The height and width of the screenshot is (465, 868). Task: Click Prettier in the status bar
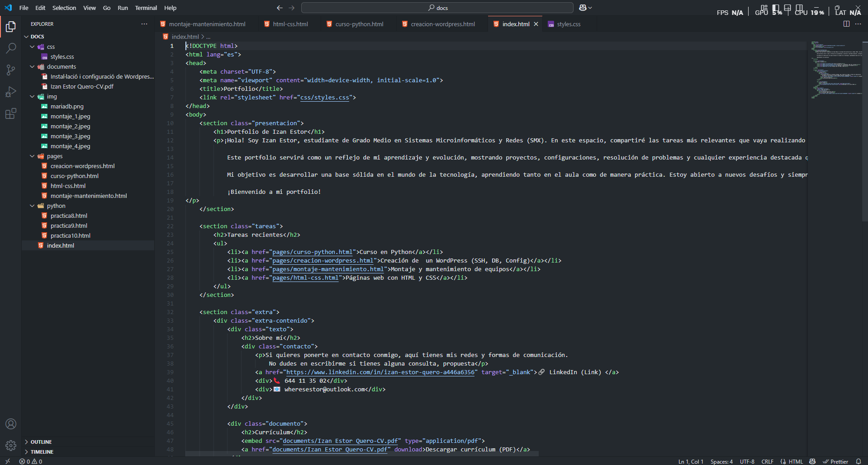coord(835,461)
